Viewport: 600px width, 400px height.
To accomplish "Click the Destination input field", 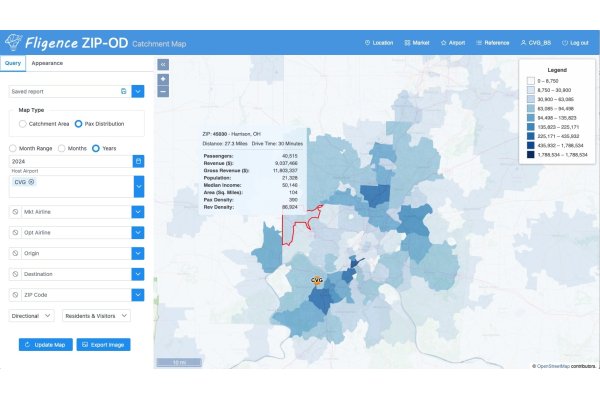I will pos(76,274).
